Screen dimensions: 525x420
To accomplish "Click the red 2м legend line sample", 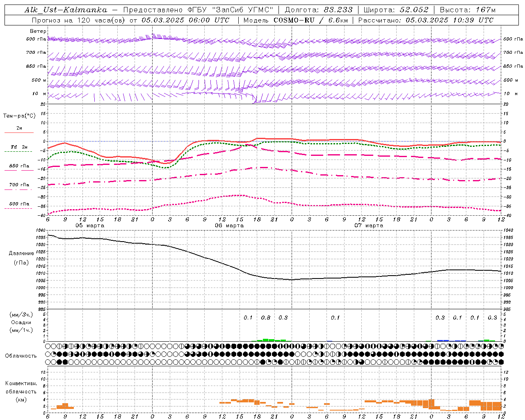I will pos(19,132).
